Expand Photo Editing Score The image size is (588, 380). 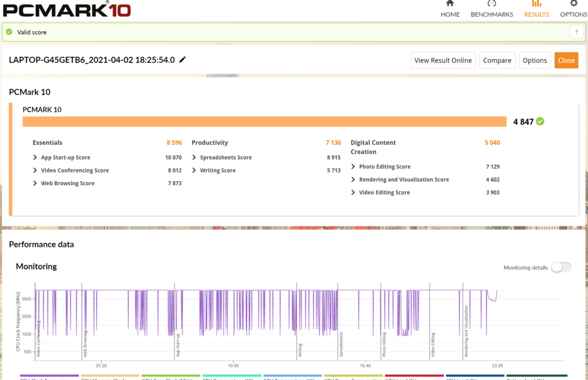(353, 166)
